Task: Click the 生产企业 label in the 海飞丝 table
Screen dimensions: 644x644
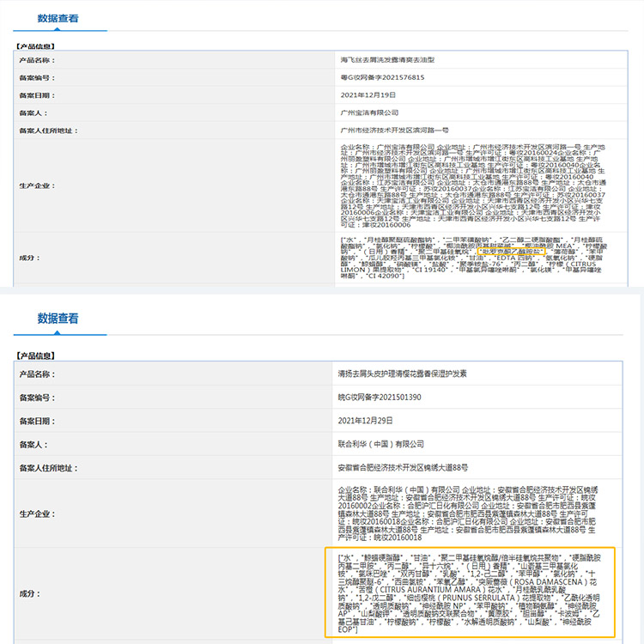Action: (37, 186)
